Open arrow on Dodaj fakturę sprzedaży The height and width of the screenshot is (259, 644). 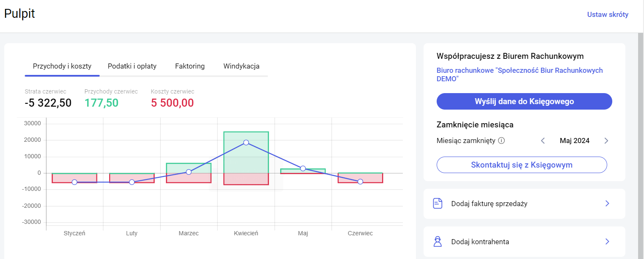click(x=607, y=204)
